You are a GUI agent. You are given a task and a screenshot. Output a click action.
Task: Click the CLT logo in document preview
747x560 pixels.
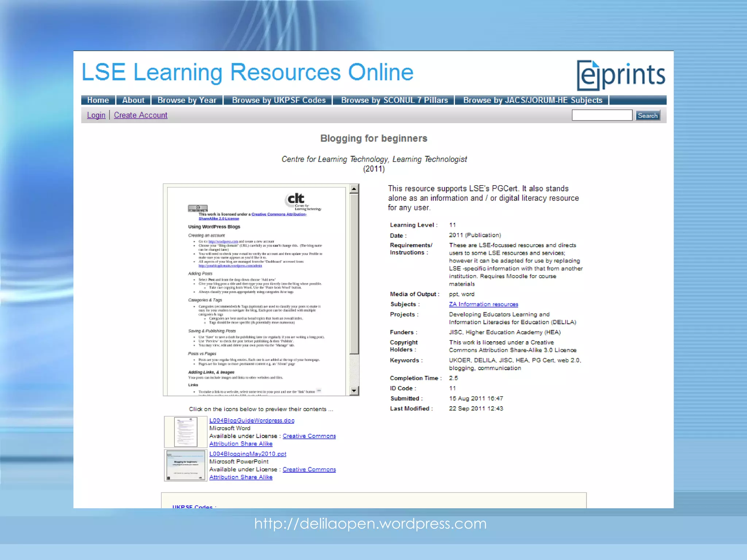click(297, 200)
